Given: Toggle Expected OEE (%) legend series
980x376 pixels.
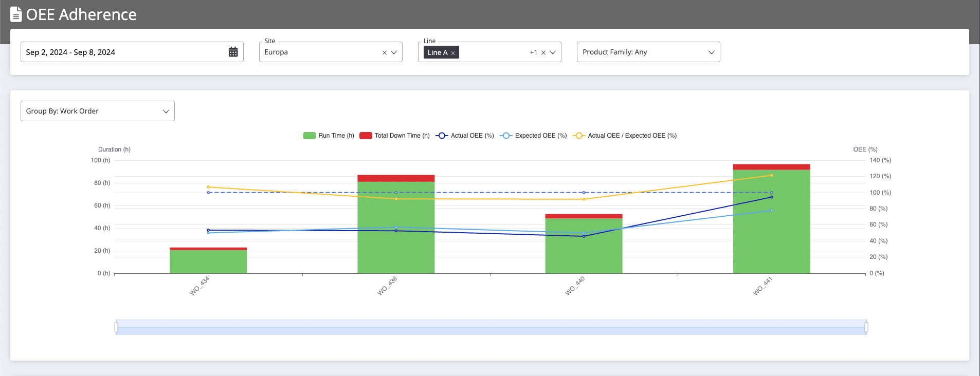Looking at the screenshot, I should tap(534, 136).
